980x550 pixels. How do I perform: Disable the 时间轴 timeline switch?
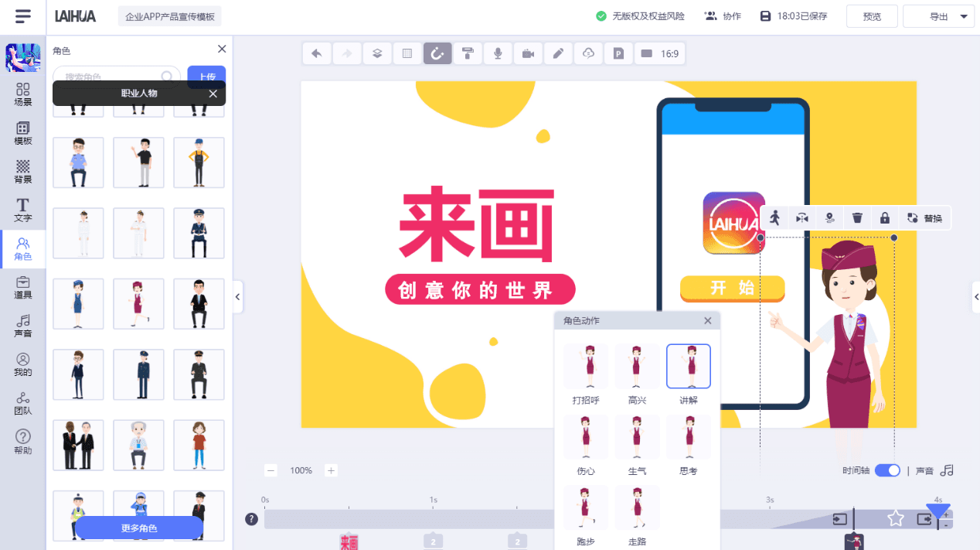[887, 470]
